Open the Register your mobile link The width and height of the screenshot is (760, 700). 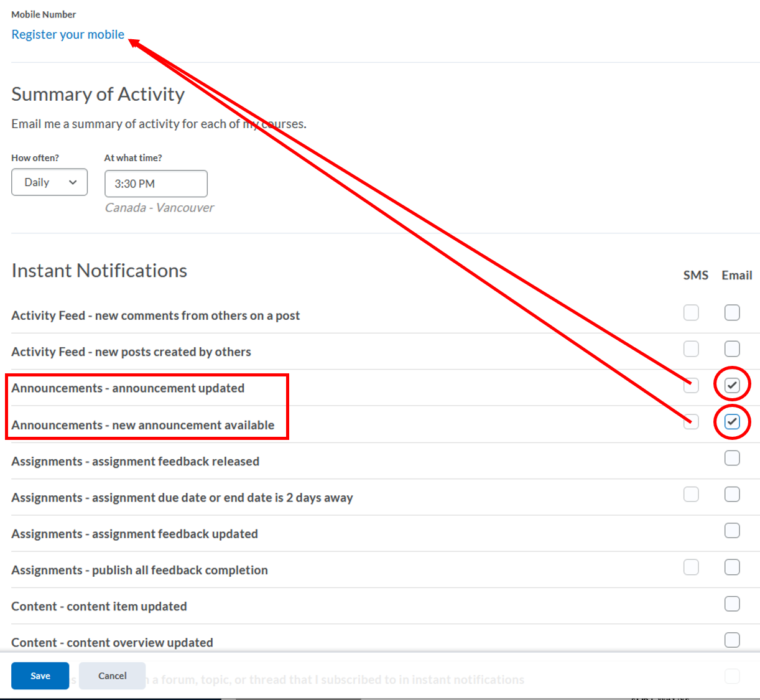click(x=67, y=34)
